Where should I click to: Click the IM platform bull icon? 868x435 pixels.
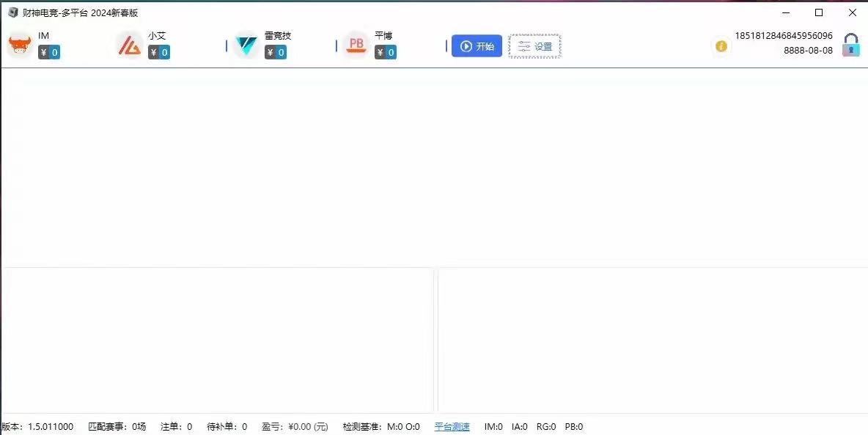20,46
